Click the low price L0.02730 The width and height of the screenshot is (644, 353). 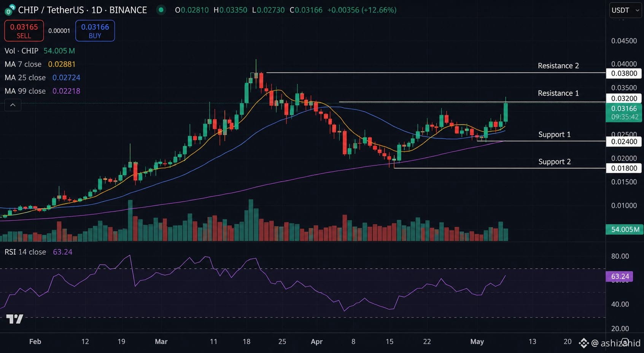coord(269,10)
